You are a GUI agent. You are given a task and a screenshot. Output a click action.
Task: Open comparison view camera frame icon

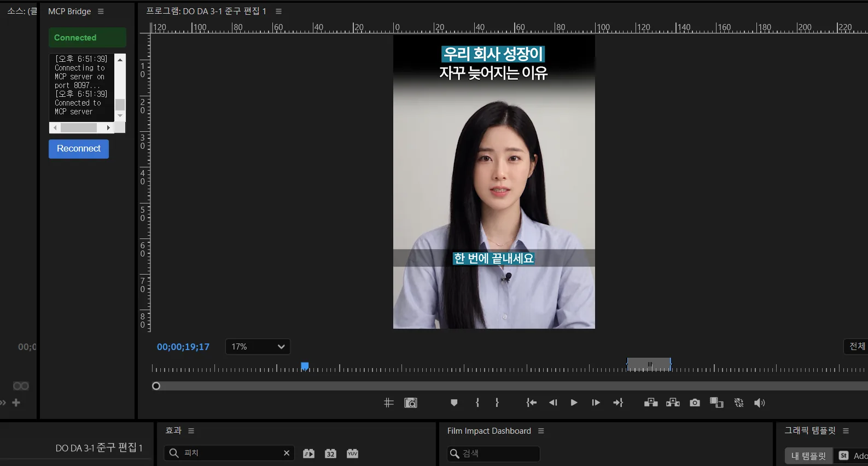point(411,403)
